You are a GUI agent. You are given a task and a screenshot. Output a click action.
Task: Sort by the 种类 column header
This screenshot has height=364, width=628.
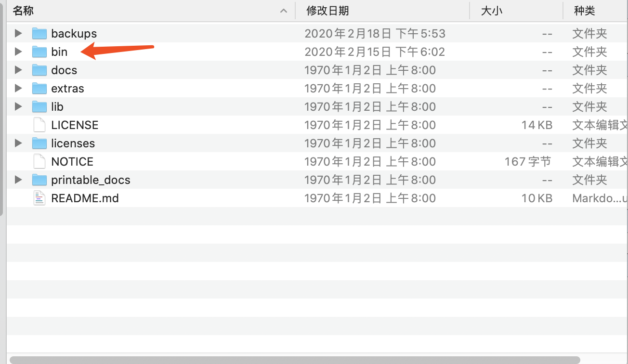(585, 11)
